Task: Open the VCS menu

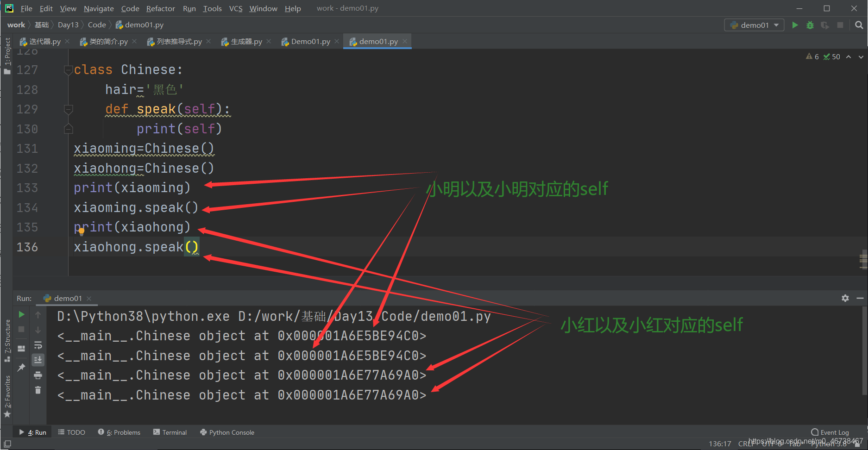Action: pyautogui.click(x=236, y=8)
